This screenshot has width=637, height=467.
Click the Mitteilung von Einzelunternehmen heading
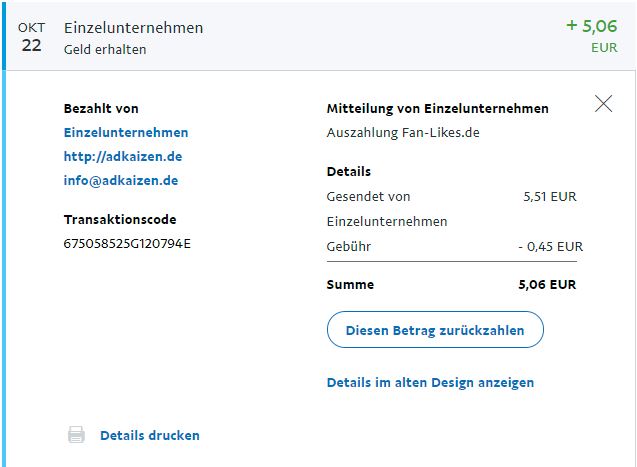(x=437, y=108)
